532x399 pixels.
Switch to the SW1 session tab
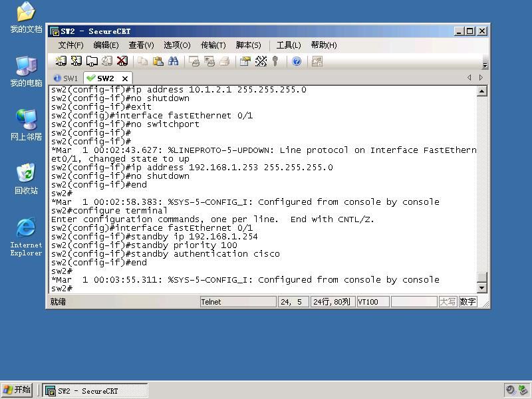coord(66,78)
